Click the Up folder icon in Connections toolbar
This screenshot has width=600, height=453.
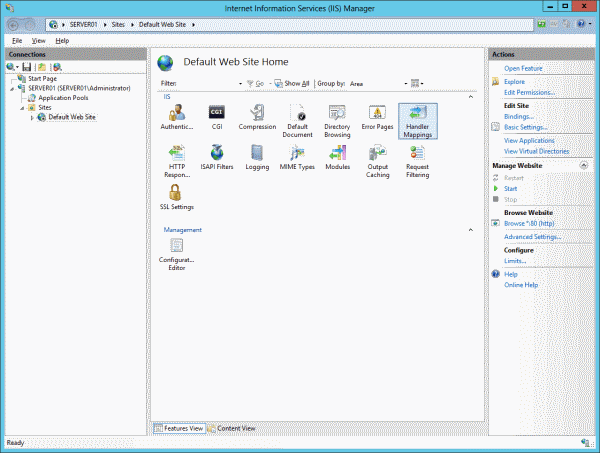(x=42, y=67)
